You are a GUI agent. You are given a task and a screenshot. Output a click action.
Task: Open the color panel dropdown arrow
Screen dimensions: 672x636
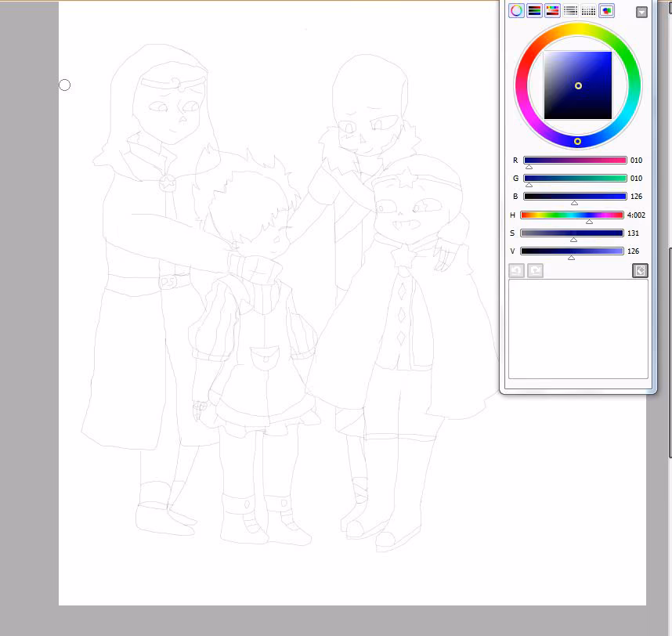[x=641, y=12]
